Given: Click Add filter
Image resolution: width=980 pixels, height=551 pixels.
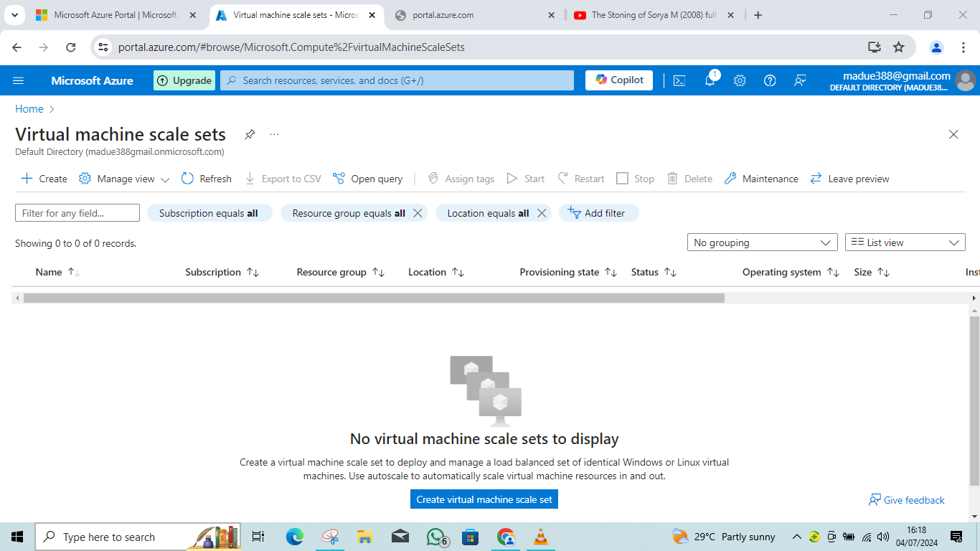Looking at the screenshot, I should [598, 213].
